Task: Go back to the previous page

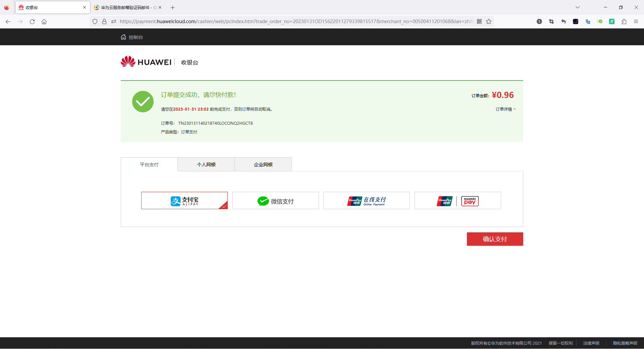Action: pos(8,21)
